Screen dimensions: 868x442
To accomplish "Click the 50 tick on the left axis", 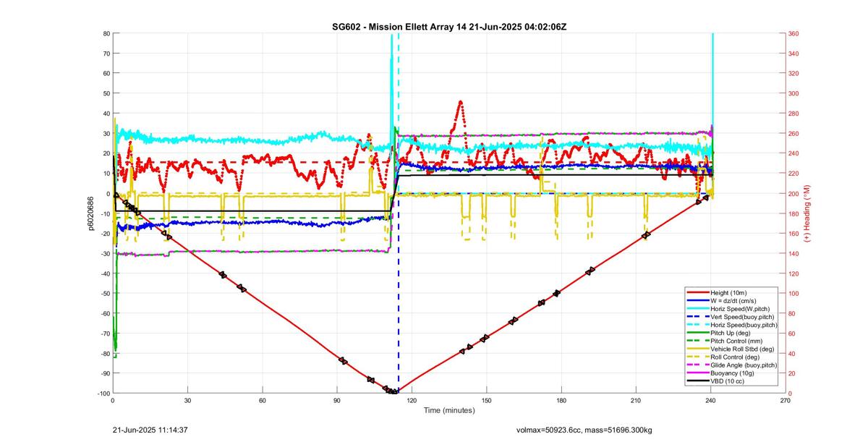I will point(106,93).
